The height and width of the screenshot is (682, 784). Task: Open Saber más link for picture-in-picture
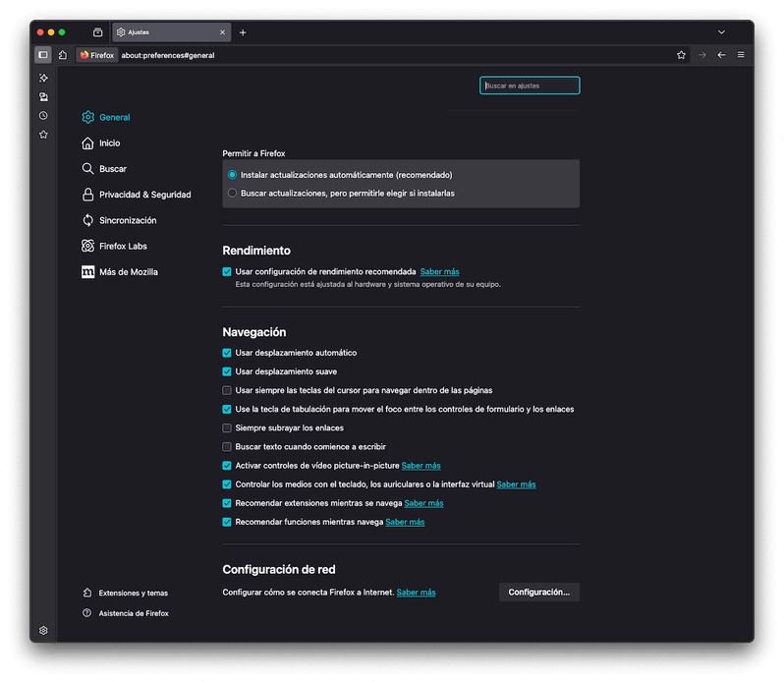coord(421,466)
